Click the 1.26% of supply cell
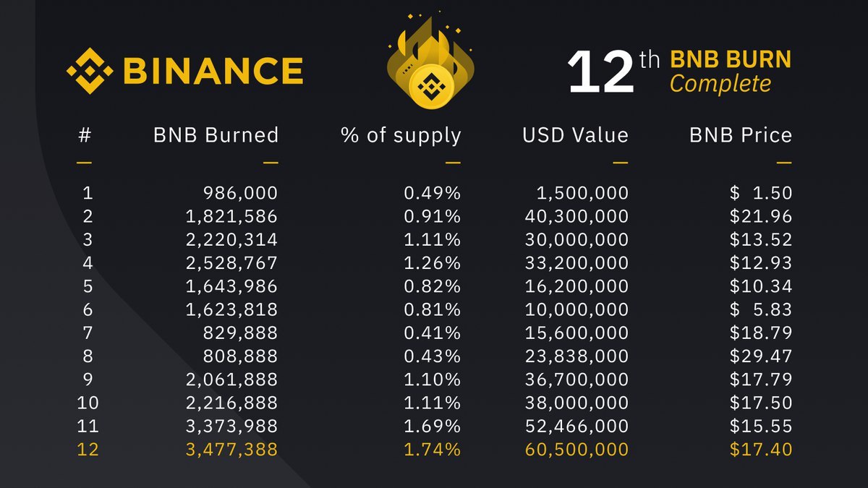The height and width of the screenshot is (488, 868). [433, 262]
